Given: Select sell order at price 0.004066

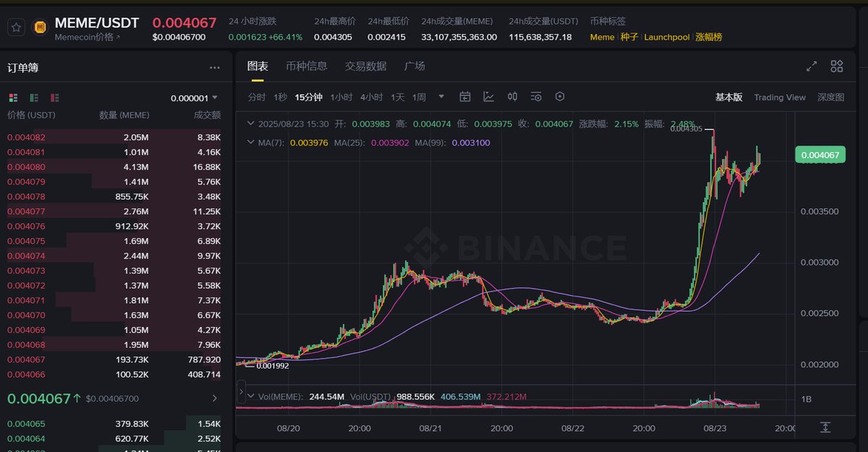Looking at the screenshot, I should coord(114,375).
